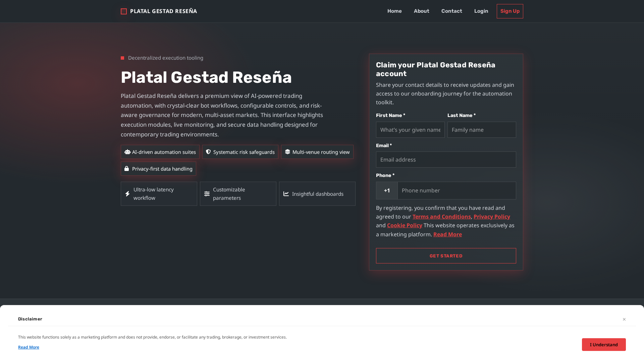This screenshot has width=644, height=362.
Task: Open the +1 phone country code selector
Action: (386, 190)
